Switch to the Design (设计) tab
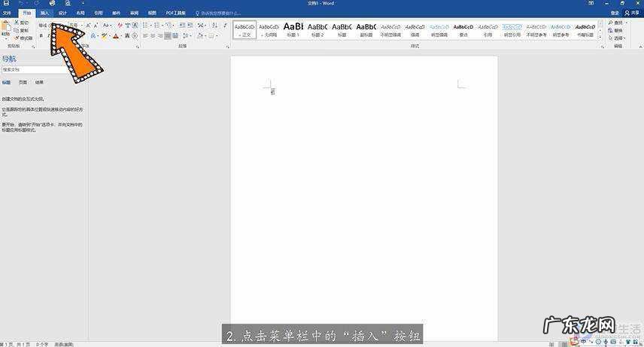 coord(63,13)
